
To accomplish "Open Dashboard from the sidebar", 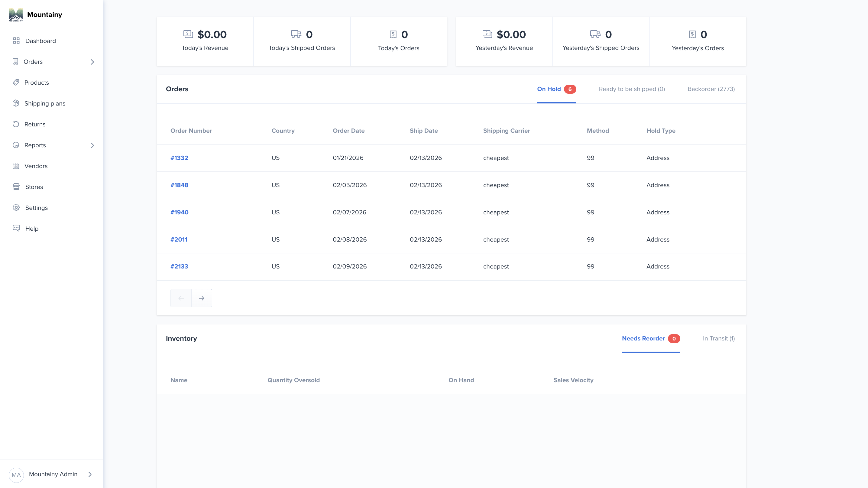I will click(40, 41).
